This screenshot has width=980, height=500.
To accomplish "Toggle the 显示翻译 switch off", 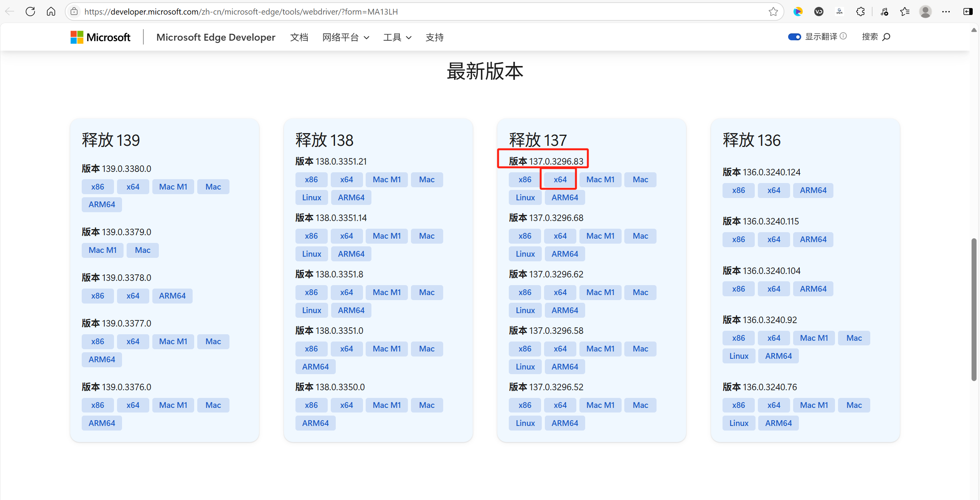I will (794, 37).
